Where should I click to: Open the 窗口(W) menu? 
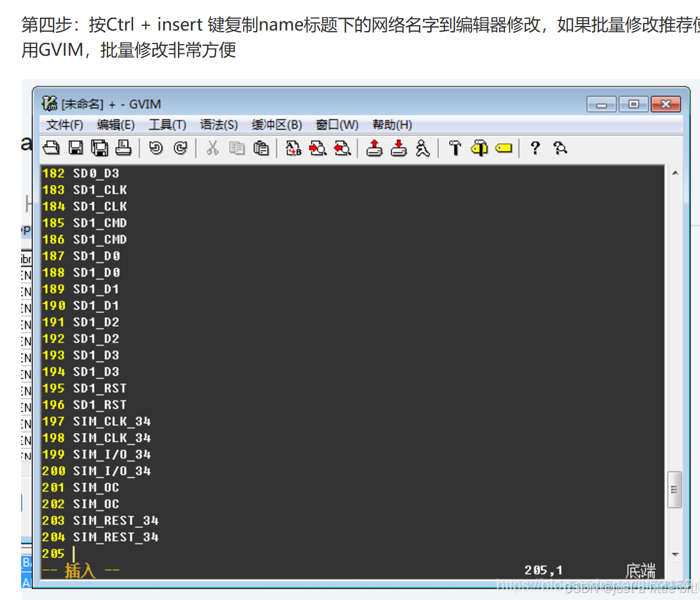click(x=337, y=124)
